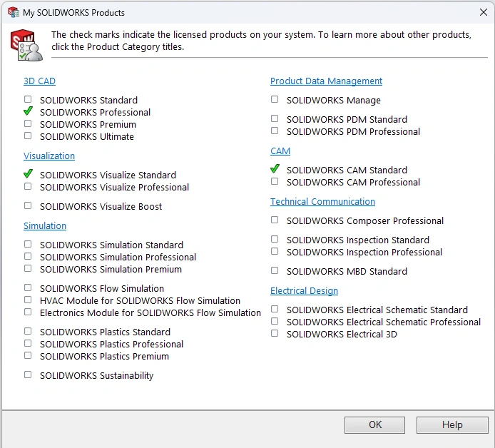Open the Visualization category link
This screenshot has width=495, height=448.
pyautogui.click(x=49, y=156)
